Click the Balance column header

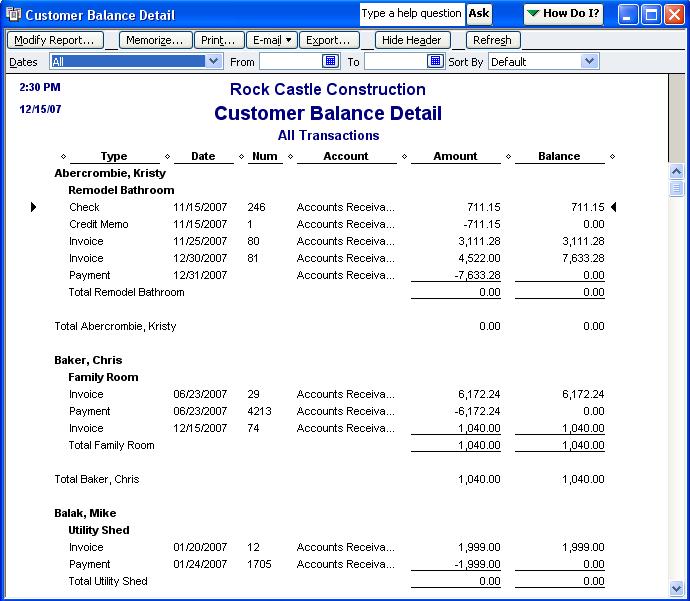tap(559, 156)
